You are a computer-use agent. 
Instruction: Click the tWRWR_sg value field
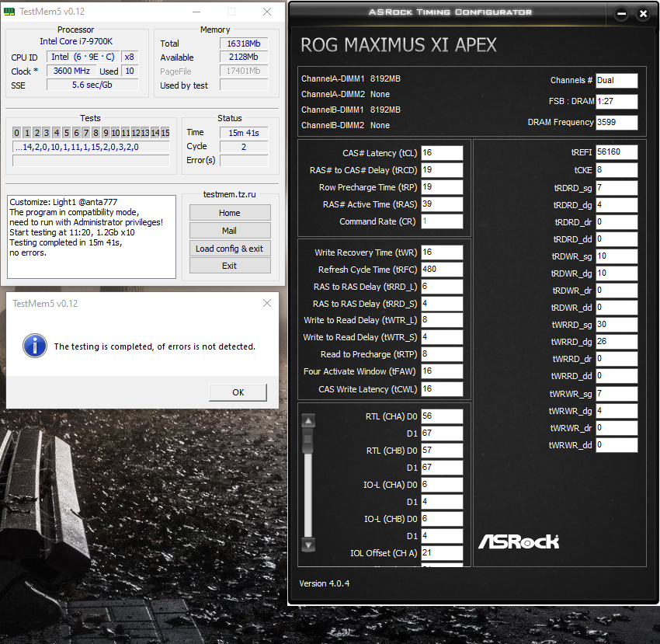click(617, 393)
